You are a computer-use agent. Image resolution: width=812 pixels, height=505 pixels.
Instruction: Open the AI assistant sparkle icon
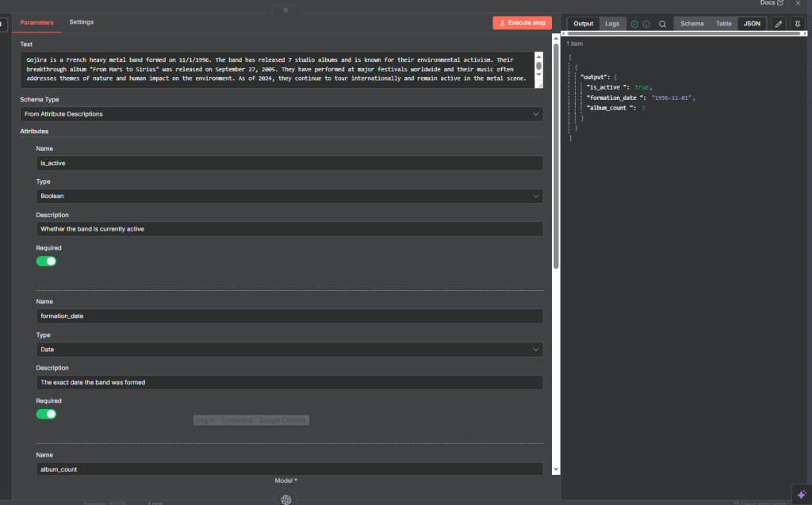pyautogui.click(x=801, y=493)
